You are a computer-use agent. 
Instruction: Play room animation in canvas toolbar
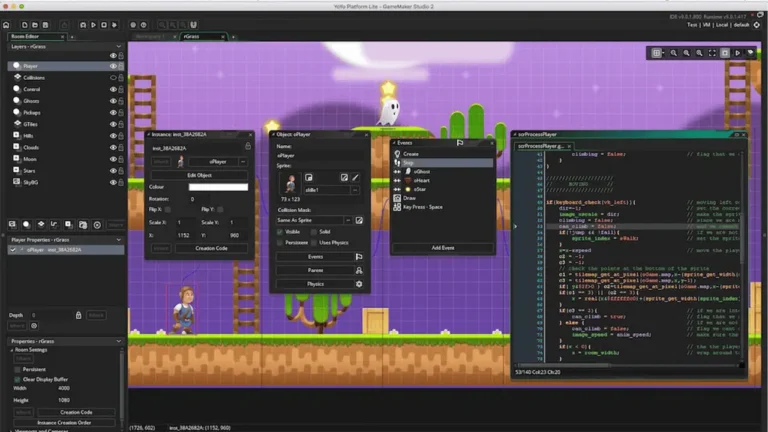tap(738, 53)
